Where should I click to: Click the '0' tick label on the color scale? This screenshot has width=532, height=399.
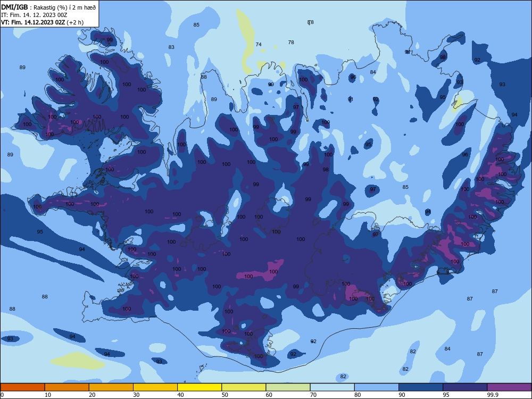[x=2, y=395]
